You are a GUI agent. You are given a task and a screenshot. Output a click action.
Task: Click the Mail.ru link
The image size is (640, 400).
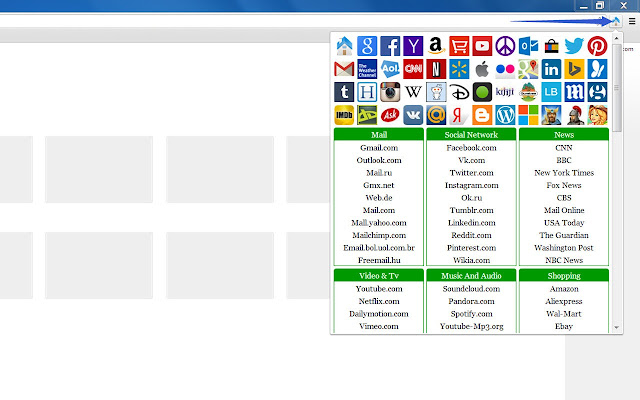tap(379, 173)
